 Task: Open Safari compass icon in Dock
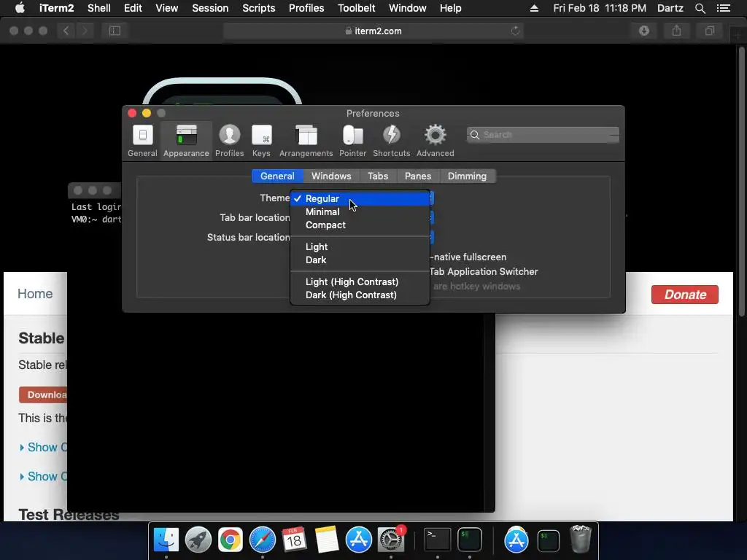(263, 540)
